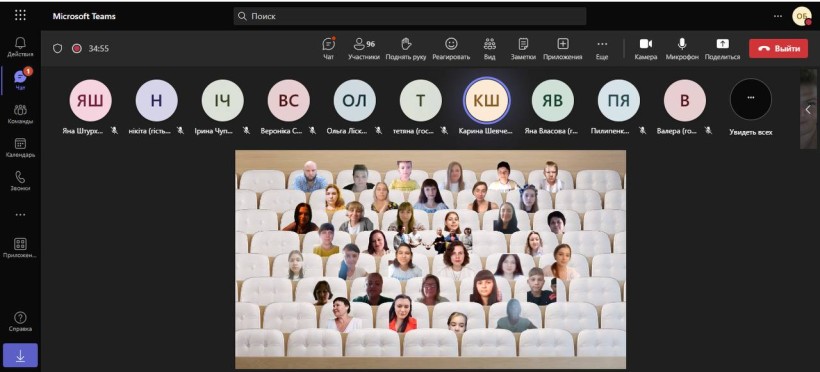Viewport: 820px width, 372px height.
Task: Toggle the Микрофон mute state
Action: [x=682, y=48]
